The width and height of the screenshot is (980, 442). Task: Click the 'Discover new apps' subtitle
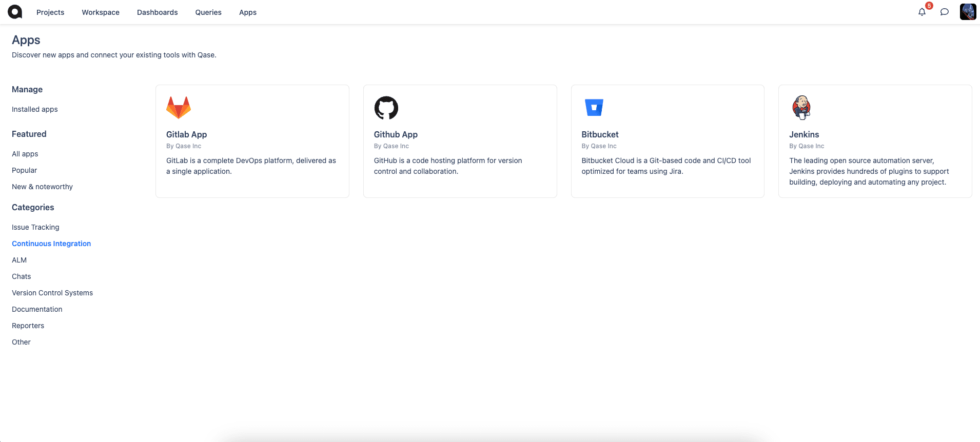114,55
